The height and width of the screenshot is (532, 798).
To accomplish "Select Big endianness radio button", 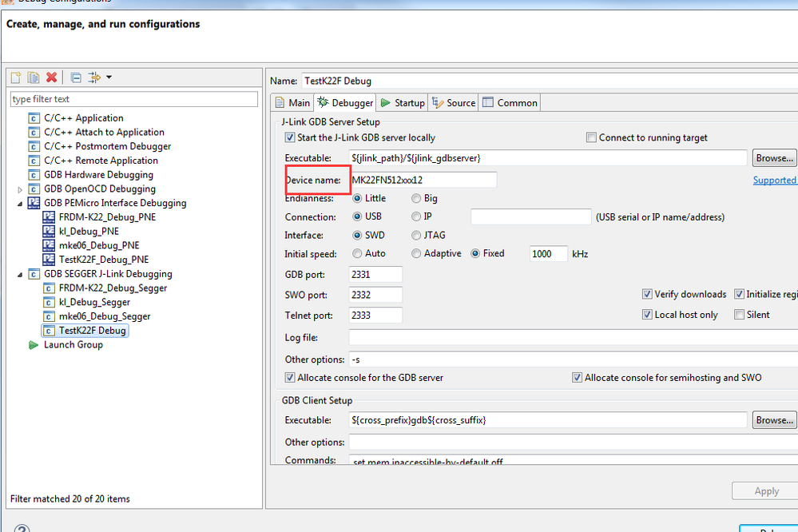I will click(x=416, y=199).
